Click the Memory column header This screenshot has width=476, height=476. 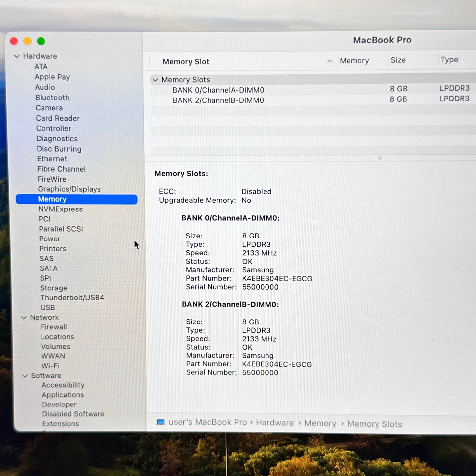pyautogui.click(x=354, y=61)
